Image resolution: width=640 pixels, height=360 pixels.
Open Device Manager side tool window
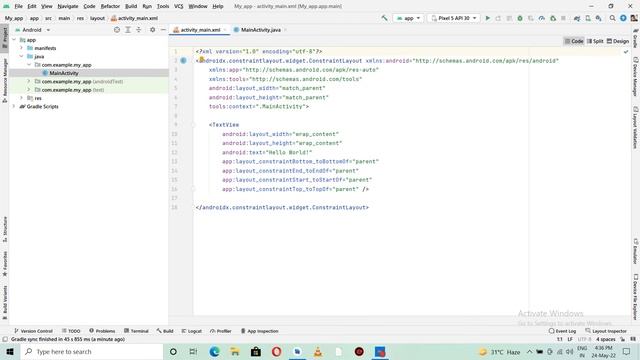(636, 77)
